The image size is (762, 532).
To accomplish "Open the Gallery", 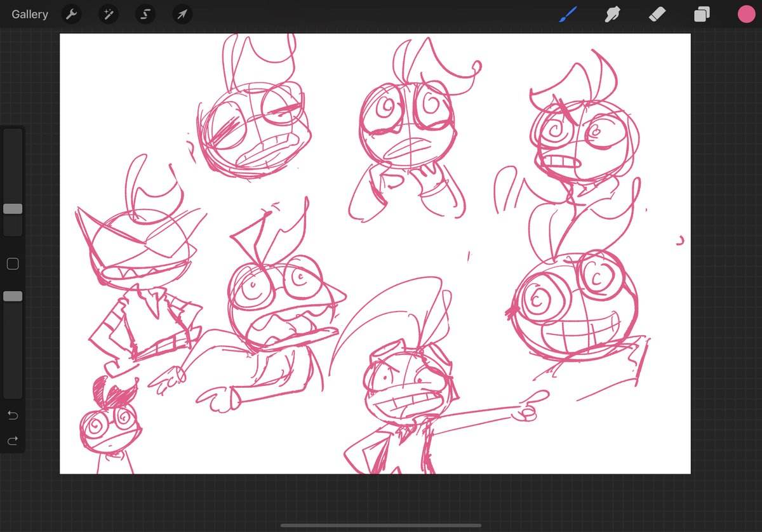I will (x=30, y=14).
